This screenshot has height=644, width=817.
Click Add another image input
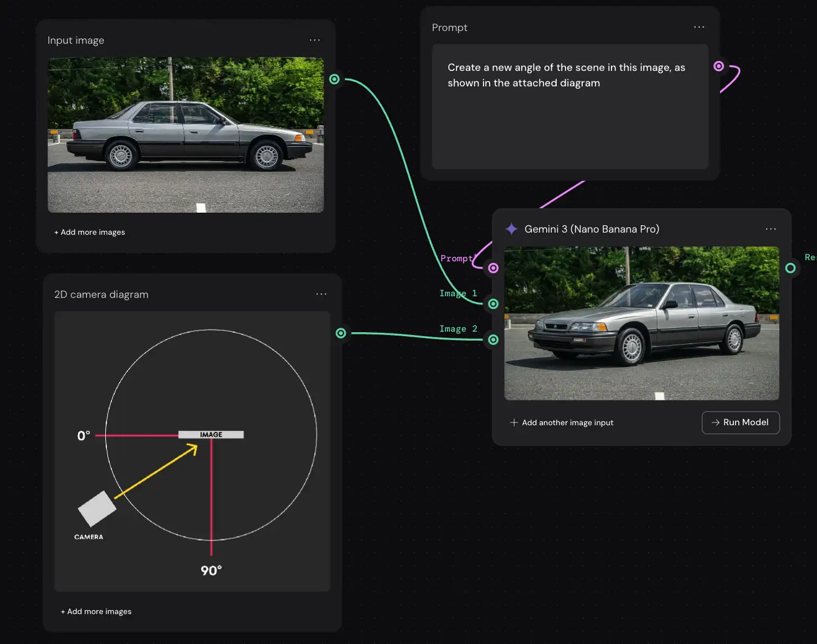[562, 423]
